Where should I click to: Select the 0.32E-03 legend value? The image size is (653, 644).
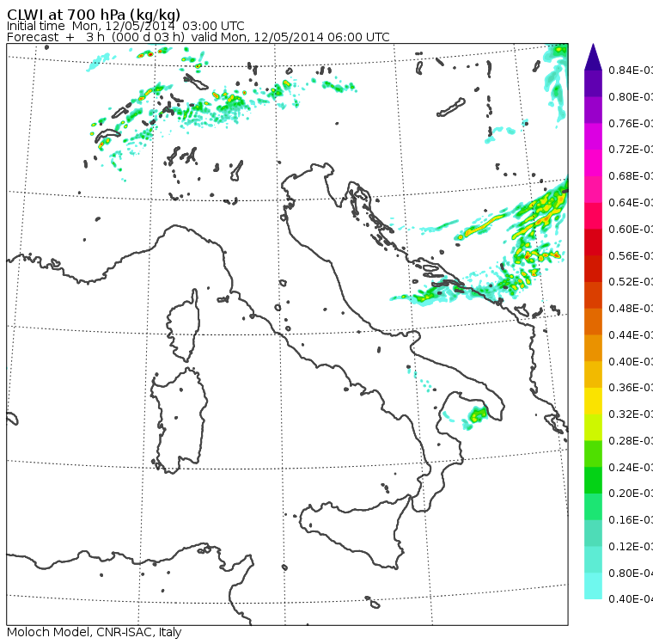631,414
